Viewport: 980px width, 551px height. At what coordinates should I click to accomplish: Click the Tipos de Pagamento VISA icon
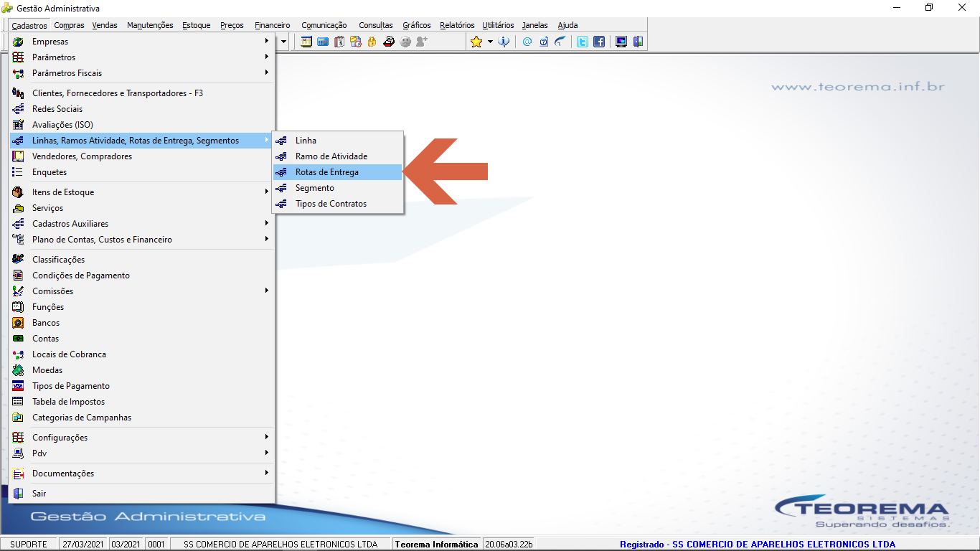point(18,386)
